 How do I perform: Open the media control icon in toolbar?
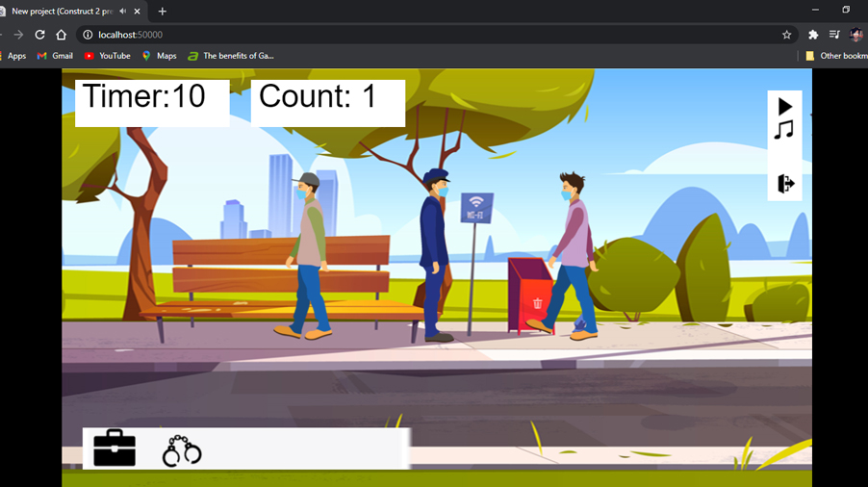pyautogui.click(x=834, y=35)
